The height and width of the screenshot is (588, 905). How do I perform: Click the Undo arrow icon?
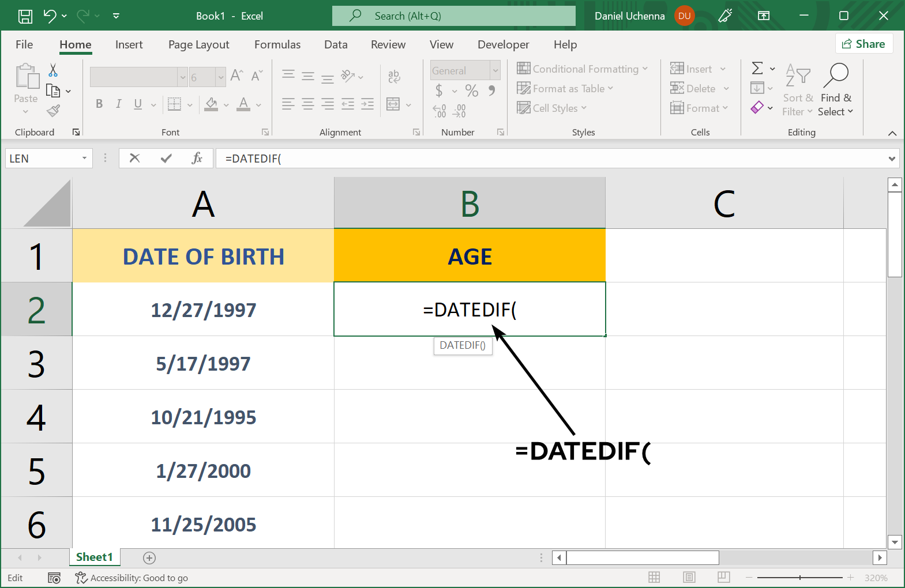pyautogui.click(x=50, y=16)
